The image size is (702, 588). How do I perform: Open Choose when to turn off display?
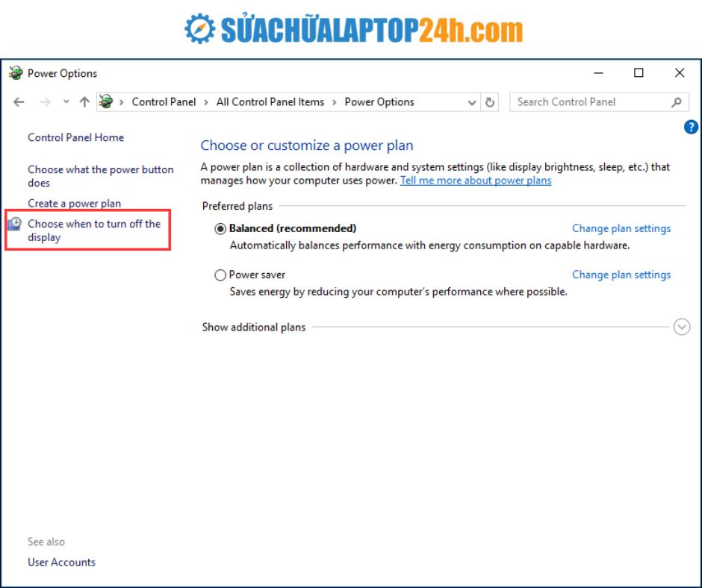[94, 231]
